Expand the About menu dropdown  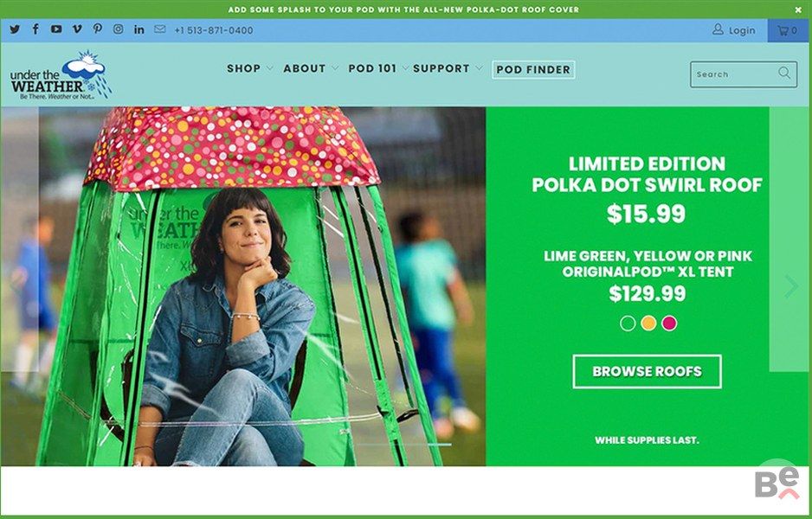(x=311, y=68)
